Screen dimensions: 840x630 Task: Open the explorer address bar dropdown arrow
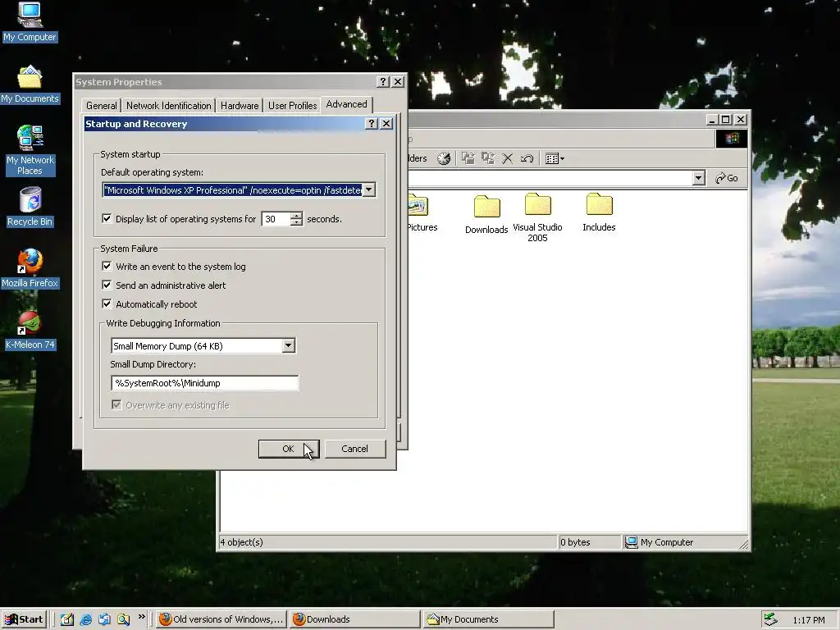pyautogui.click(x=698, y=178)
